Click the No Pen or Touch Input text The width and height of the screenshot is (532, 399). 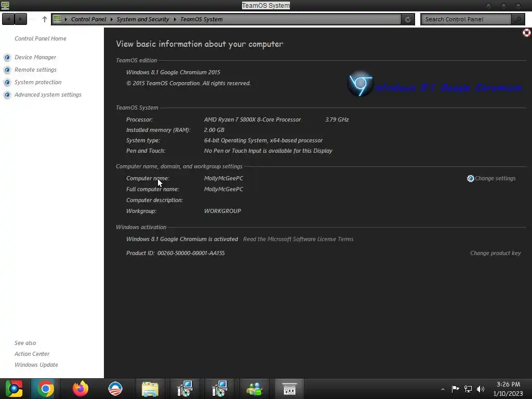pyautogui.click(x=268, y=151)
